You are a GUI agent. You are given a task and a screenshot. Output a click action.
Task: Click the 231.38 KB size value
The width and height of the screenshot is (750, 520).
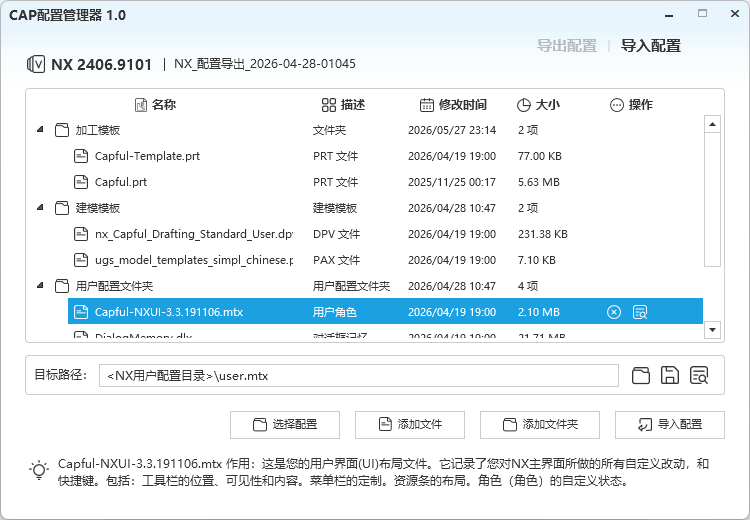tap(542, 234)
